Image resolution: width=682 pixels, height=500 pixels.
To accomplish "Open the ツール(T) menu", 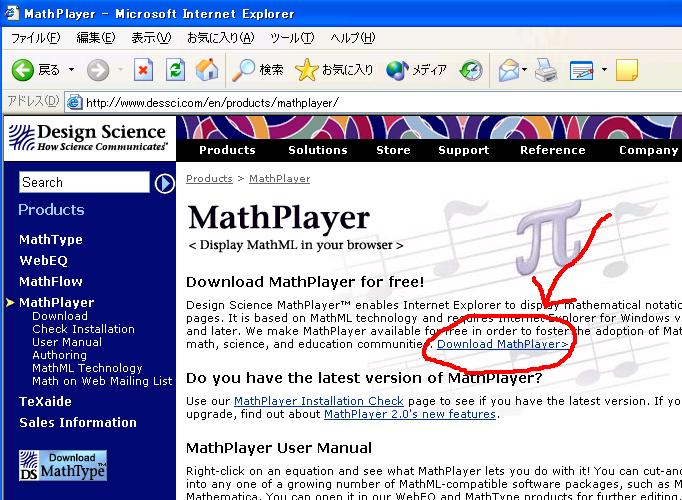I will click(292, 38).
